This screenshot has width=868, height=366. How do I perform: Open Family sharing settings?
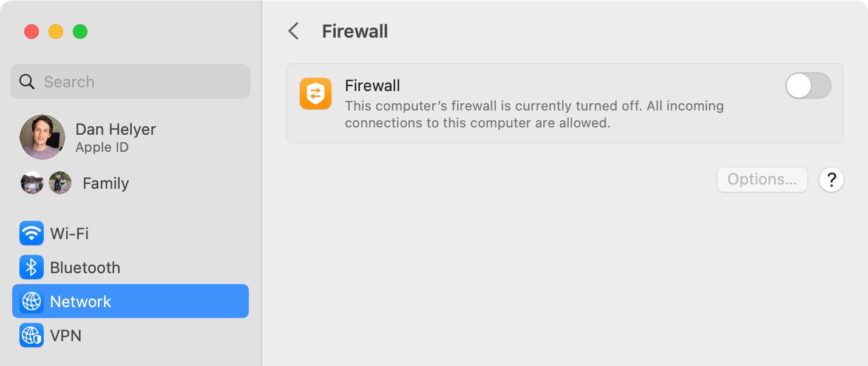coord(105,183)
